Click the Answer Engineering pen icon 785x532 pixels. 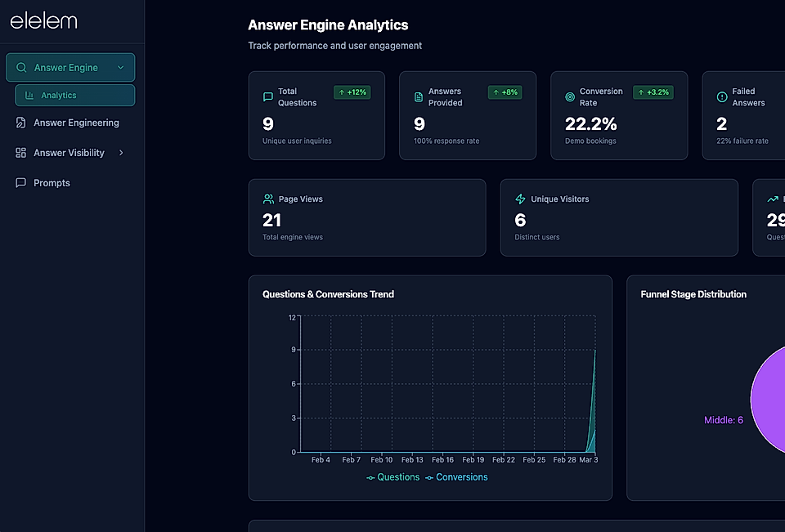pyautogui.click(x=20, y=122)
